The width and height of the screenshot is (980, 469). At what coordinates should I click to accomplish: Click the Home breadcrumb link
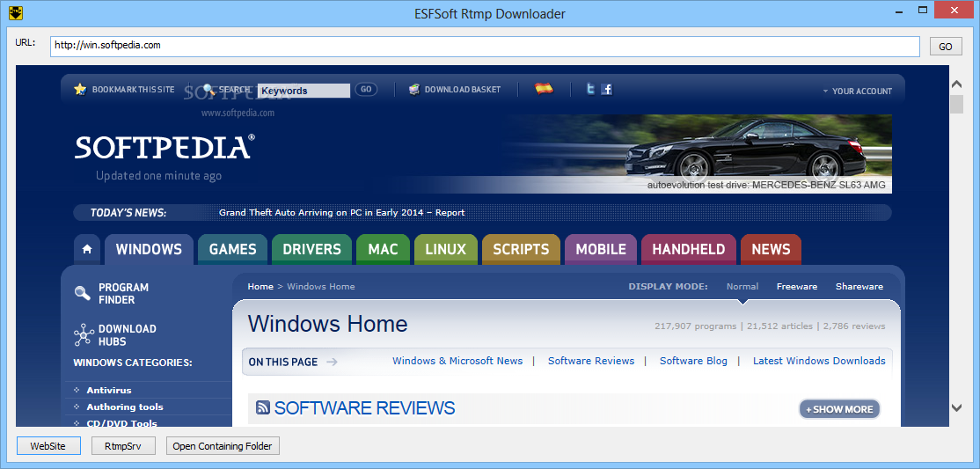point(260,286)
